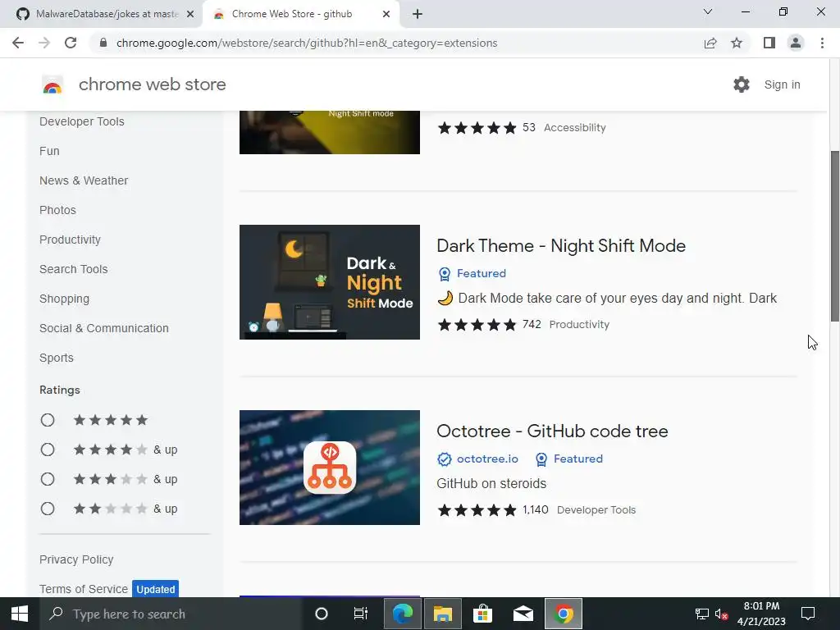Open File Explorer from taskbar
The image size is (840, 630).
tap(443, 614)
